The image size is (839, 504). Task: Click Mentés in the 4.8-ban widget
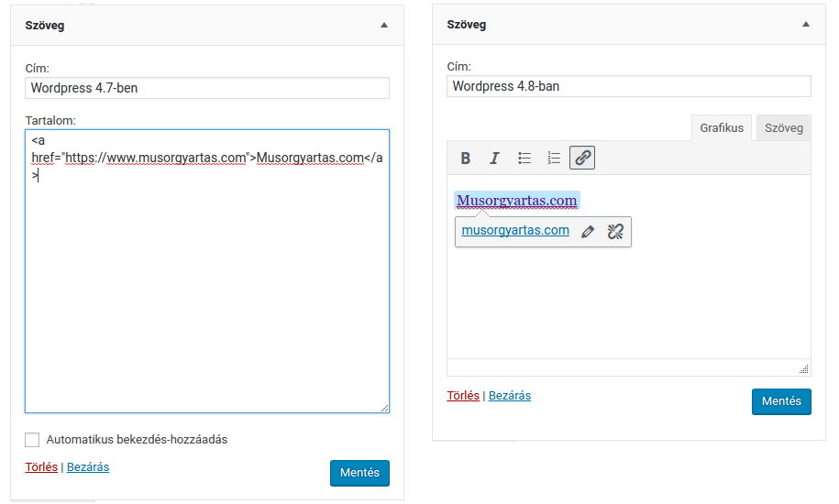(x=781, y=401)
